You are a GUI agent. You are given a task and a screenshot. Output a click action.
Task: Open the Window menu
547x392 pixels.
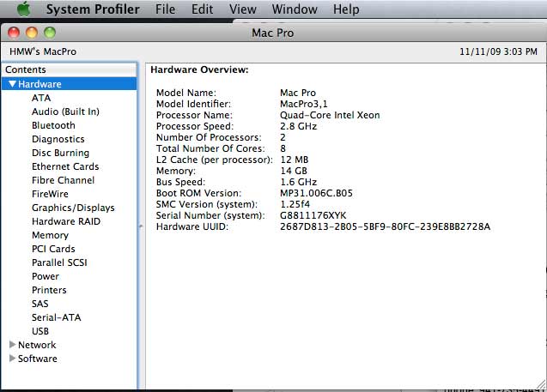point(295,9)
